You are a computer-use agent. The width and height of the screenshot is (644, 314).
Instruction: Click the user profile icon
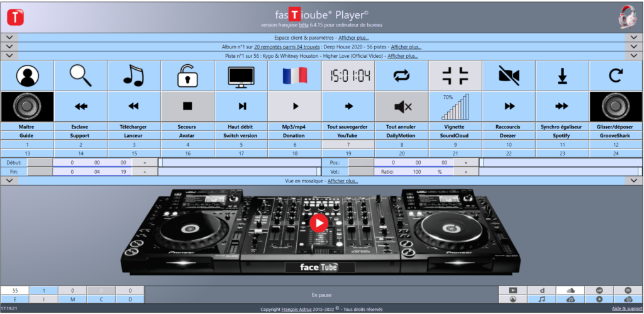click(27, 76)
